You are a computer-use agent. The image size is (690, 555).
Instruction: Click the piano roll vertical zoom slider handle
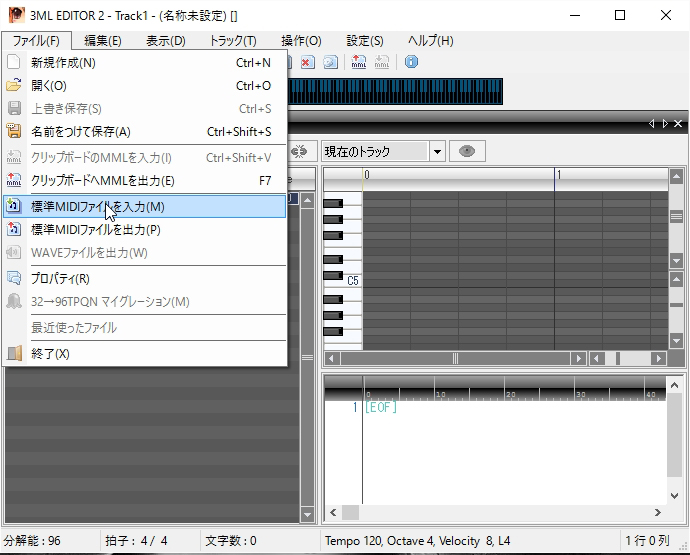(676, 305)
